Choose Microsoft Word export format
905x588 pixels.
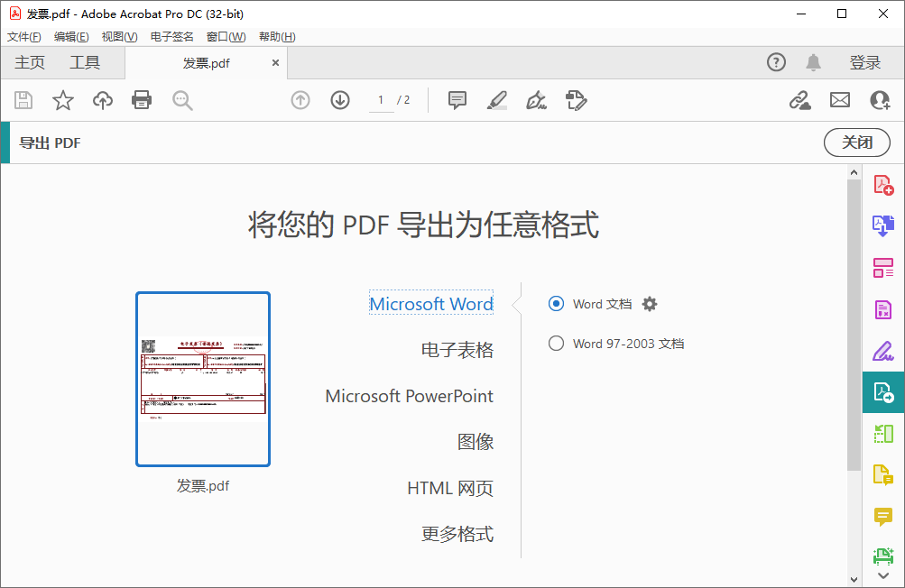(x=431, y=304)
